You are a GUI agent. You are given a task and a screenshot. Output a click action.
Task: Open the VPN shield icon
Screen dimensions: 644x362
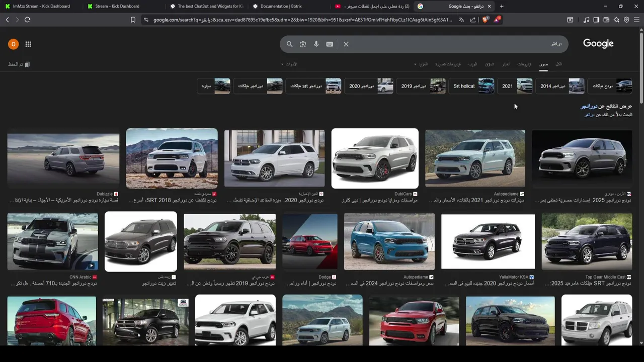(x=626, y=20)
